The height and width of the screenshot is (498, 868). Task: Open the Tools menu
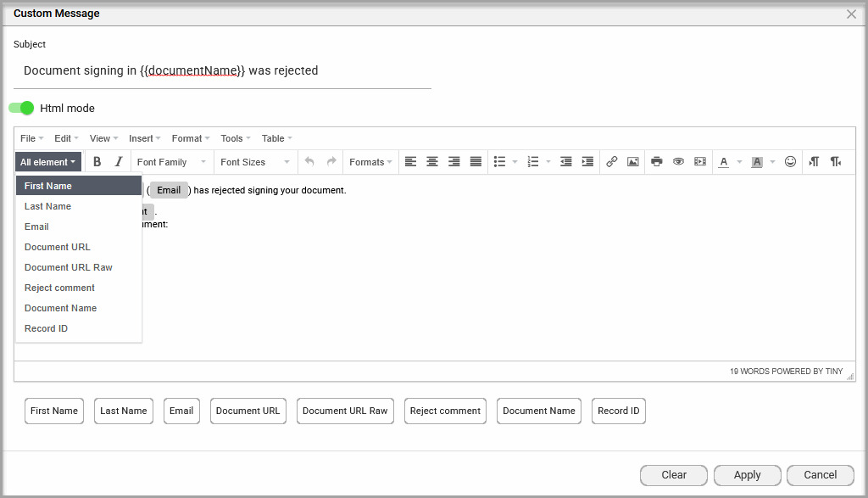click(x=236, y=138)
